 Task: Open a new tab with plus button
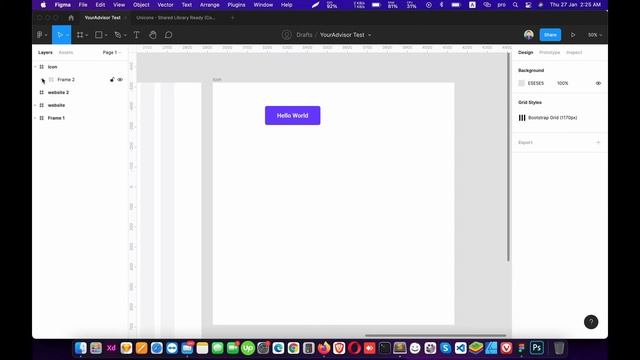tap(233, 18)
